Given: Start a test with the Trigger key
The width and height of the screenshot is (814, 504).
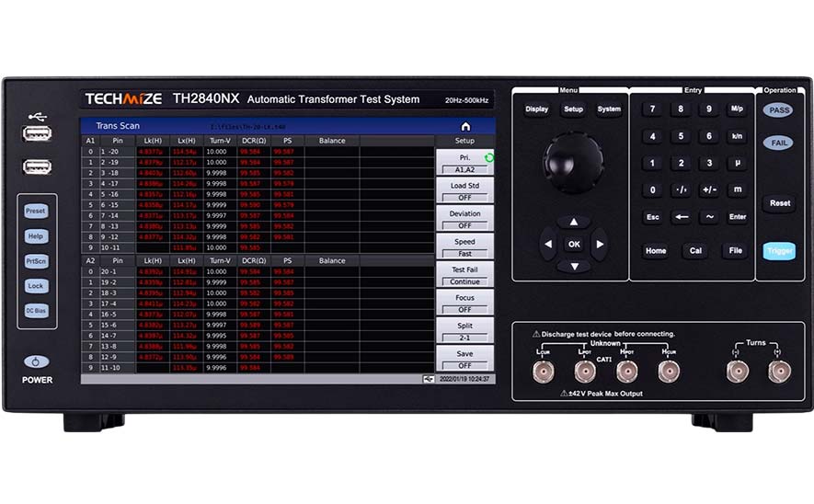Looking at the screenshot, I should click(x=779, y=251).
